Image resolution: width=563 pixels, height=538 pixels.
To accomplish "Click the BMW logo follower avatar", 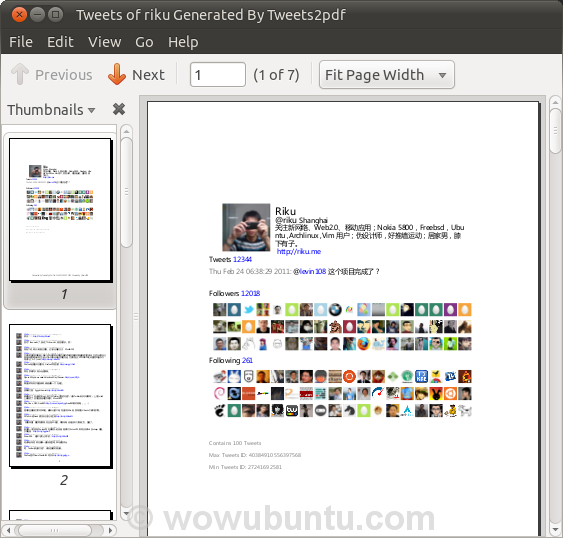I will 335,309.
